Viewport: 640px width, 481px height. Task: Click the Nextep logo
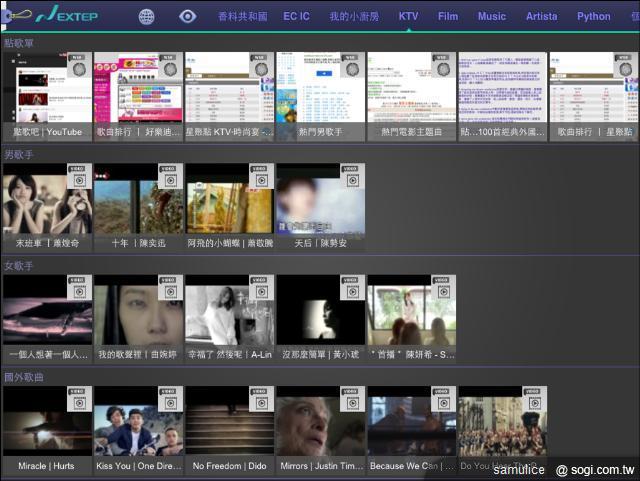point(67,15)
